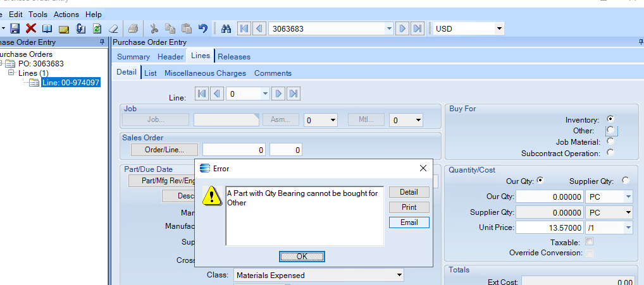The image size is (644, 285).
Task: Open the Edit menu
Action: click(16, 15)
